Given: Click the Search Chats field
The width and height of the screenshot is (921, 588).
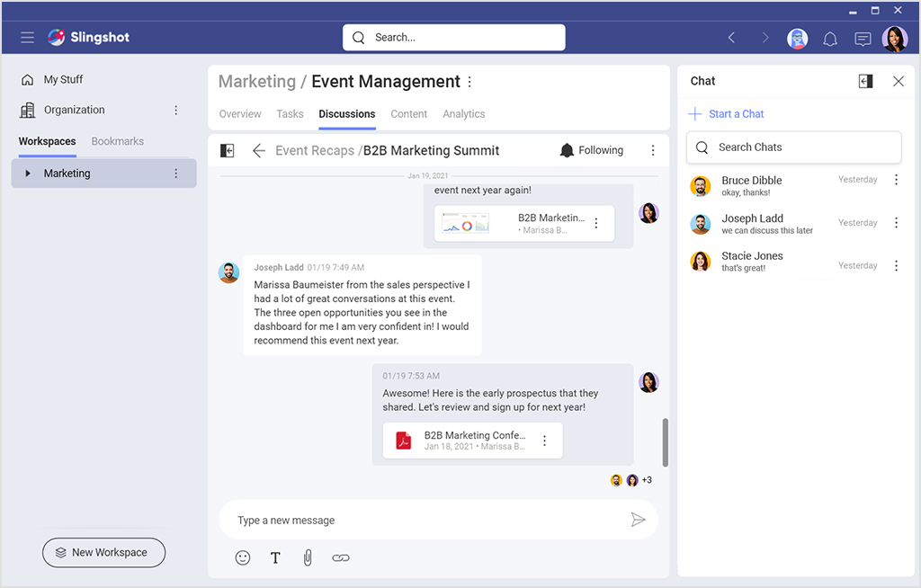Looking at the screenshot, I should coord(793,147).
